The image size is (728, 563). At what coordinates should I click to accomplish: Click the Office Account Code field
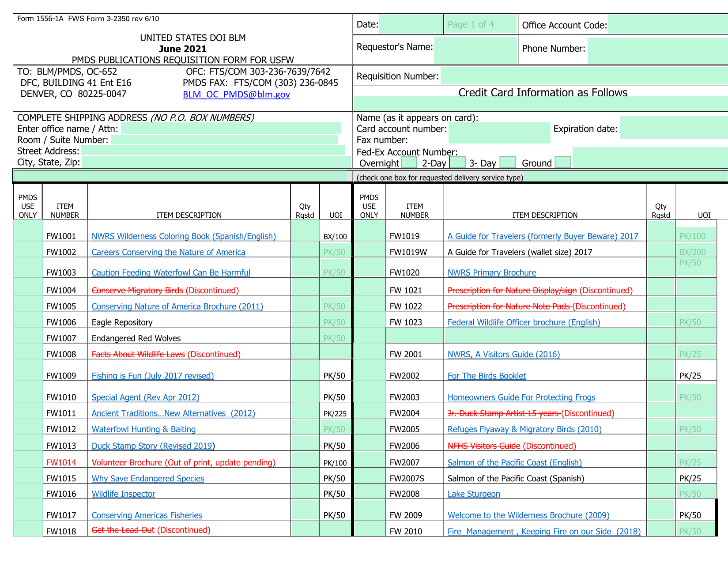668,24
